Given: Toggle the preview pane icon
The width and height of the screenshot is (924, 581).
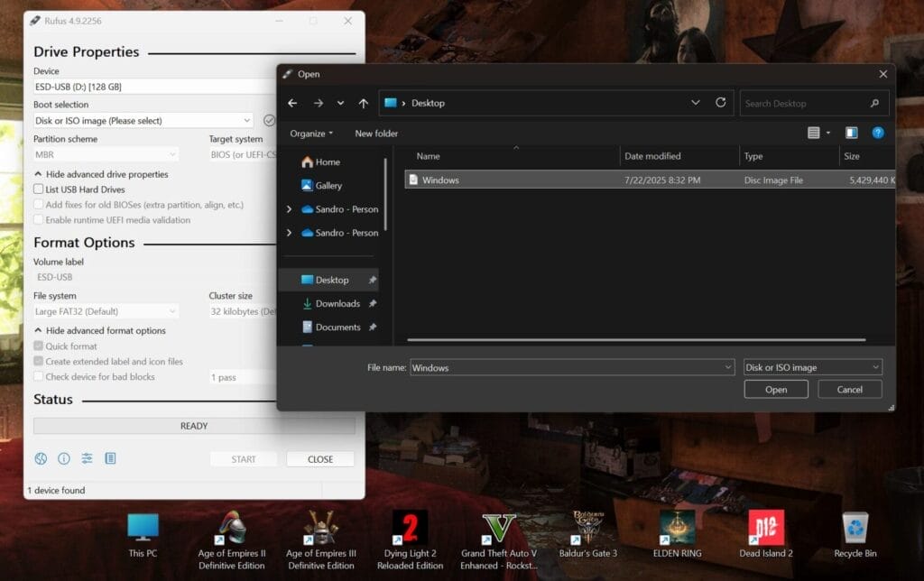Looking at the screenshot, I should click(x=852, y=133).
